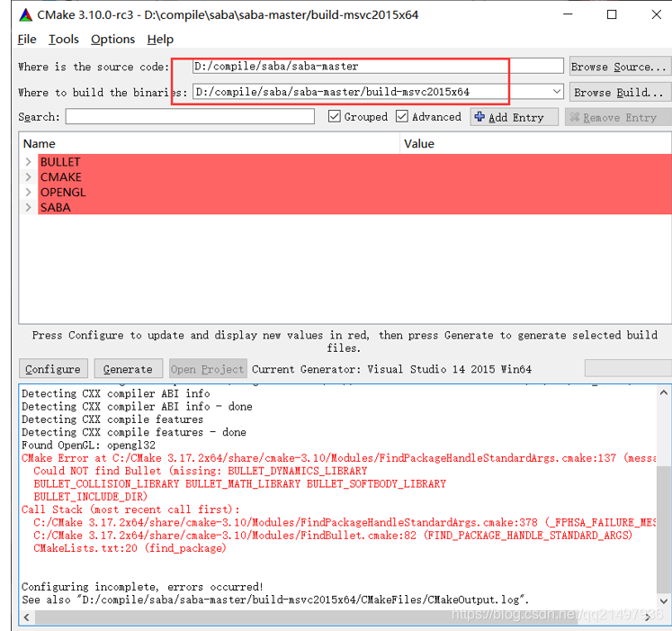
Task: Click the CMake logo icon in title bar
Action: pyautogui.click(x=26, y=15)
